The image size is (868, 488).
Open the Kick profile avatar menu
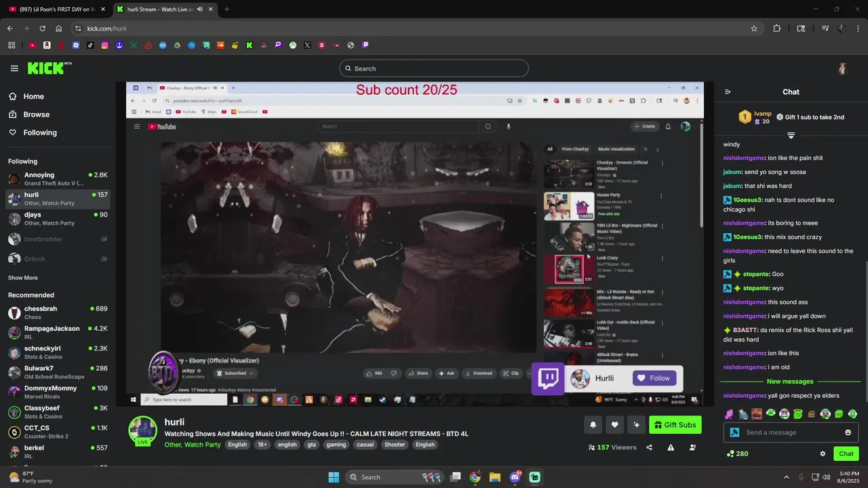point(842,68)
